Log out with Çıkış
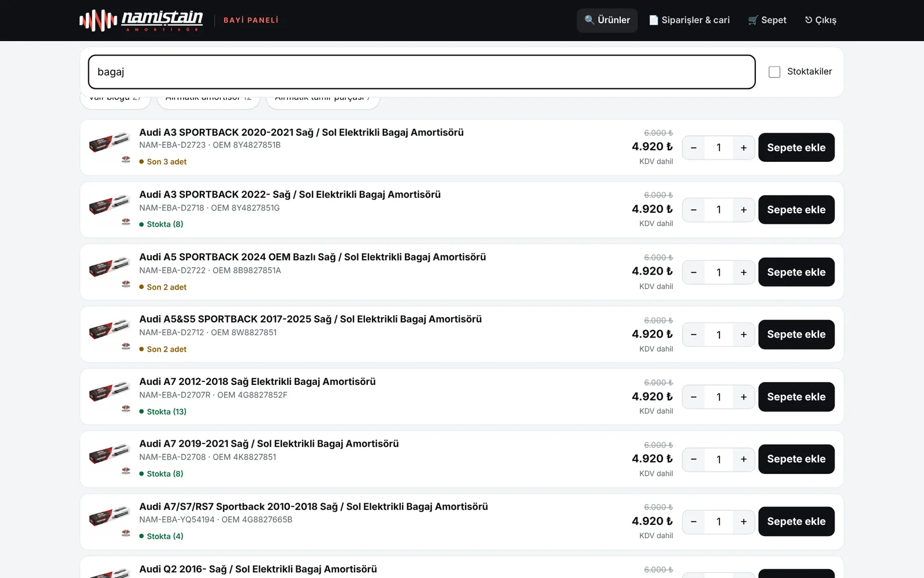Image resolution: width=924 pixels, height=578 pixels. tap(820, 20)
